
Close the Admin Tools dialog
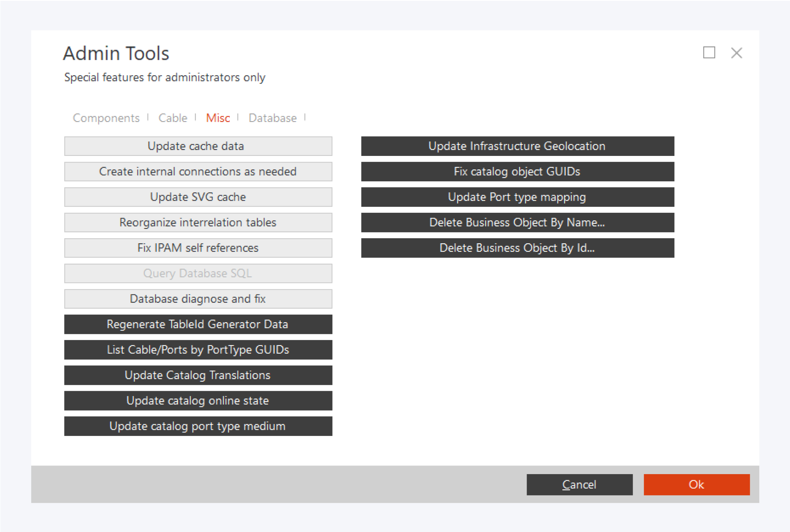[x=736, y=53]
